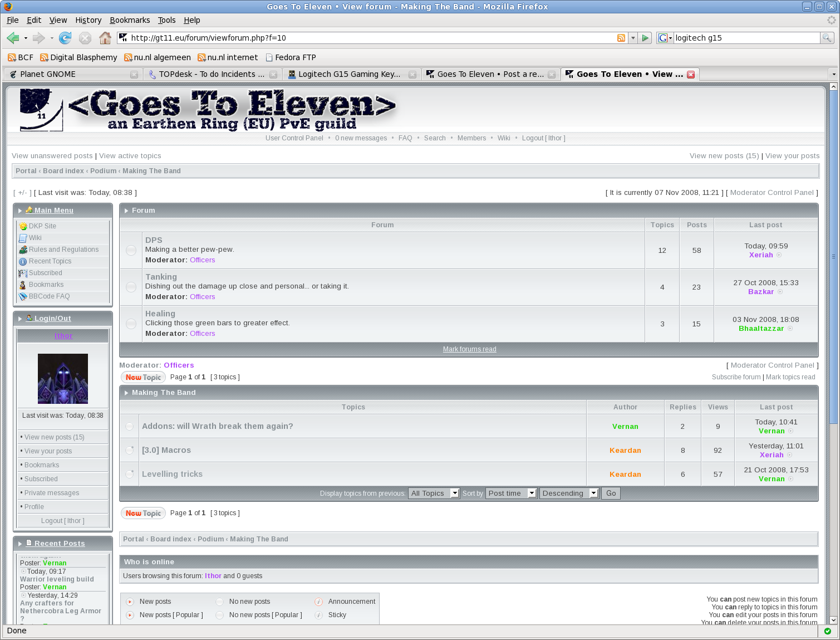Click the upper New Topic button
840x640 pixels.
(x=143, y=377)
